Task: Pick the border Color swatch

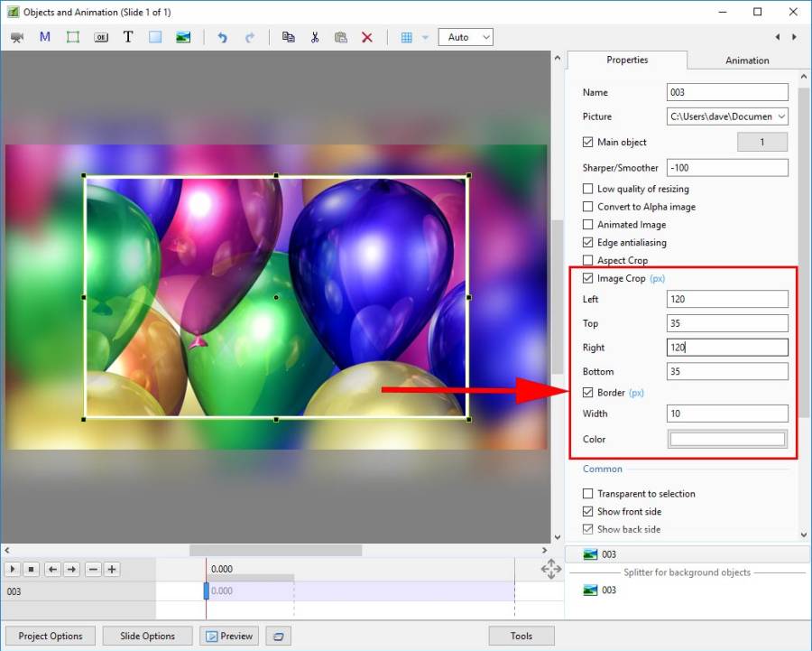Action: pos(727,439)
